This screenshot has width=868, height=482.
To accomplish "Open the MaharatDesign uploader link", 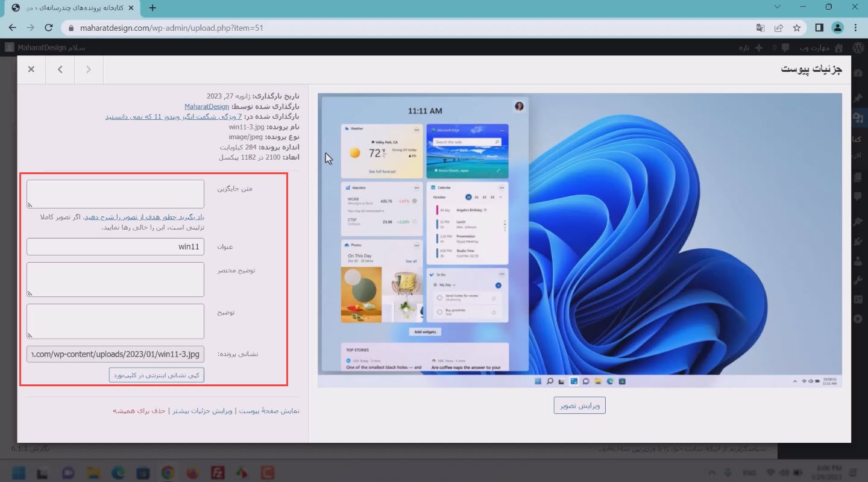I will point(207,106).
